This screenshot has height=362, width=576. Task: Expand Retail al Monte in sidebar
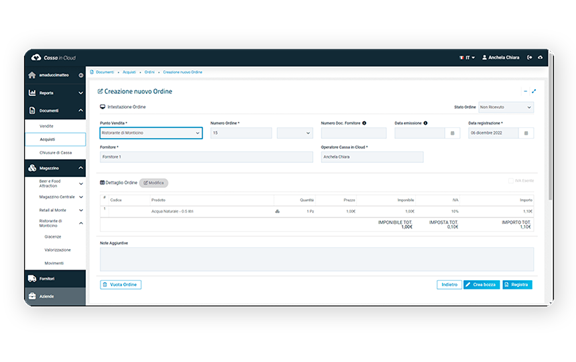[x=81, y=210]
